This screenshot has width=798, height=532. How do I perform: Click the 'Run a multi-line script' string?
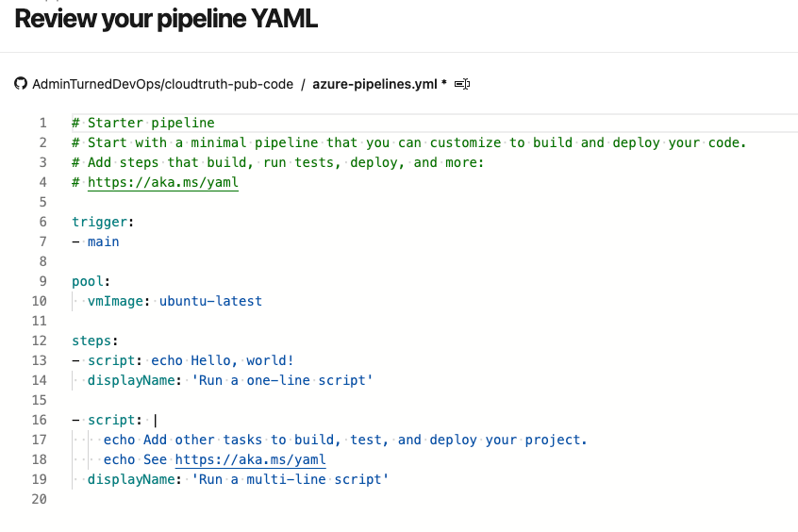click(291, 479)
